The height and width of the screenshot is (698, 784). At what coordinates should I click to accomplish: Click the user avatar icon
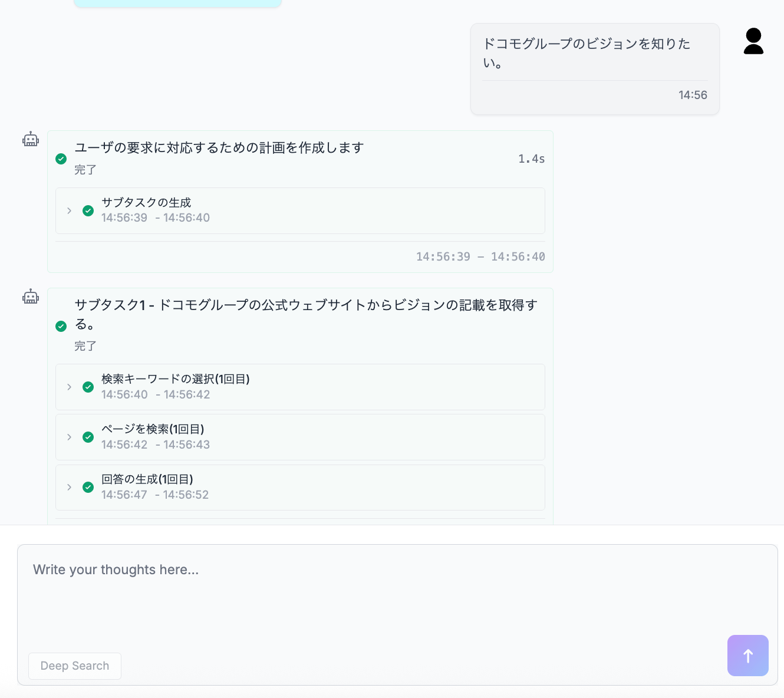point(753,41)
